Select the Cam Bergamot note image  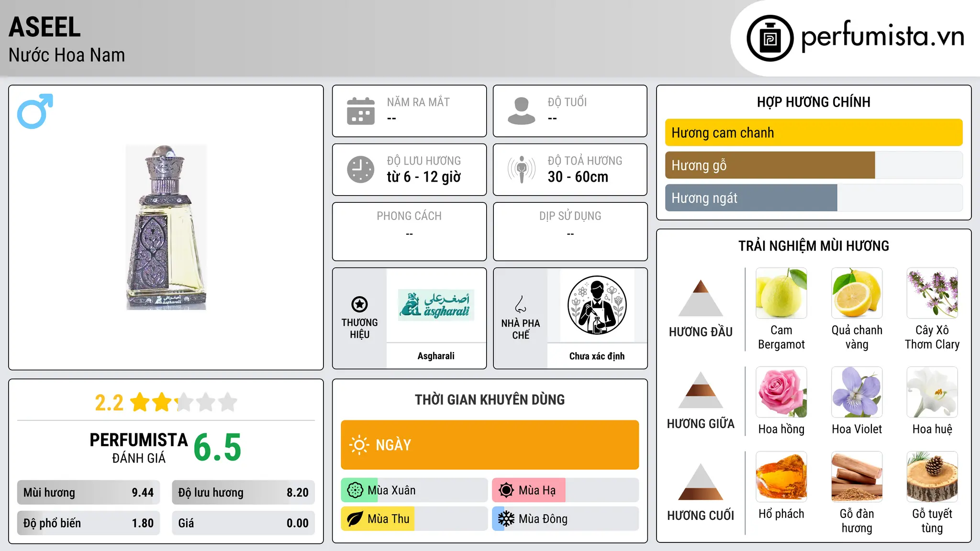[x=781, y=293]
